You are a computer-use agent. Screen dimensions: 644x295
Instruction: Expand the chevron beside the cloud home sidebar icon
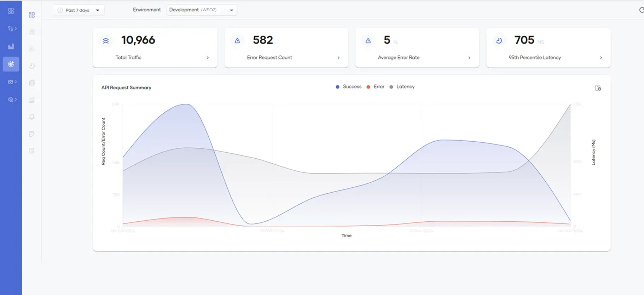coord(16,100)
